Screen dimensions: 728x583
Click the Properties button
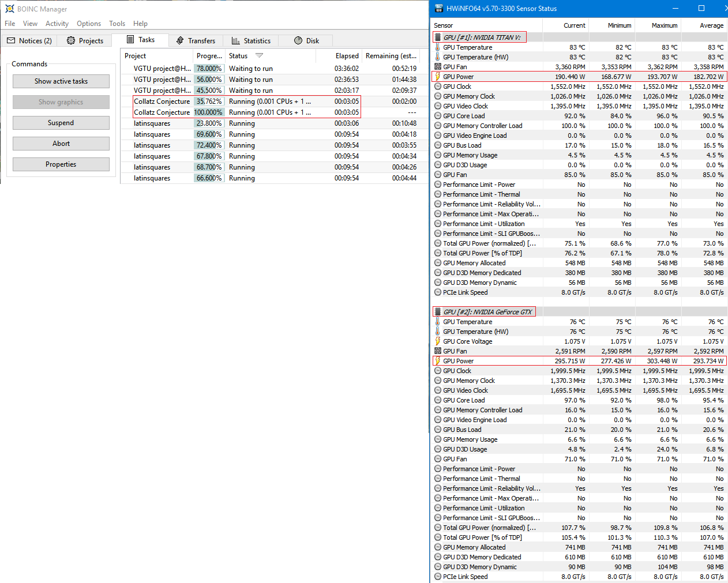61,164
